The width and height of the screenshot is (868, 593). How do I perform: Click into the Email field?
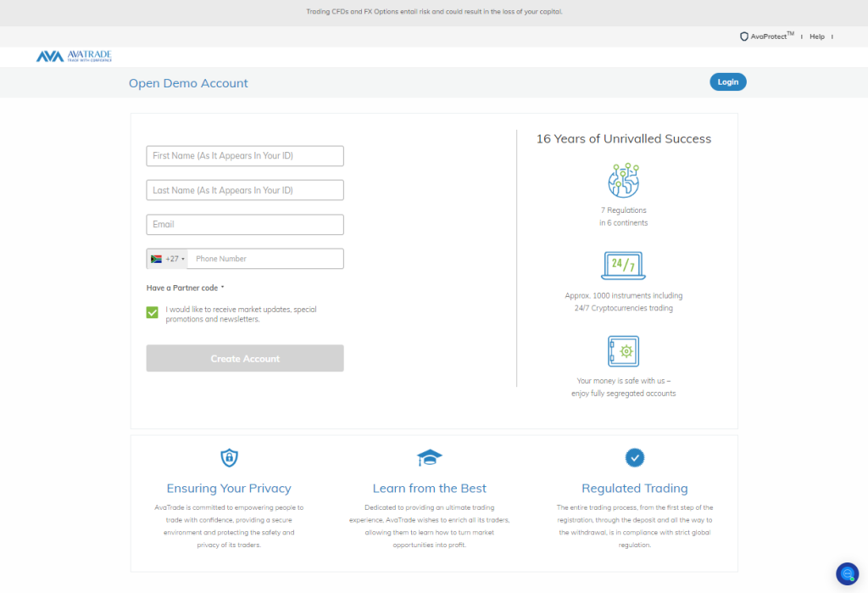pos(245,225)
